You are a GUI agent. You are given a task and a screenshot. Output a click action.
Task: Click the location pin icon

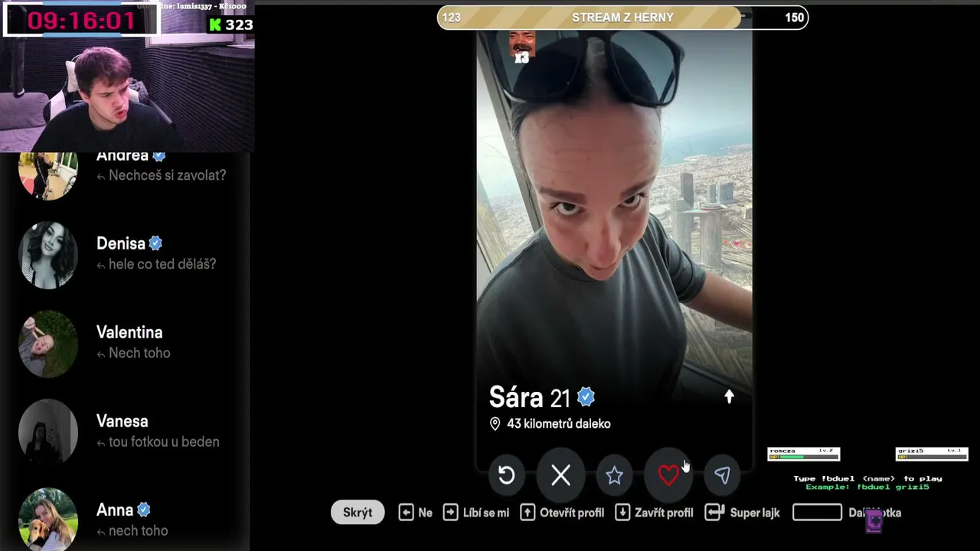[x=495, y=424]
